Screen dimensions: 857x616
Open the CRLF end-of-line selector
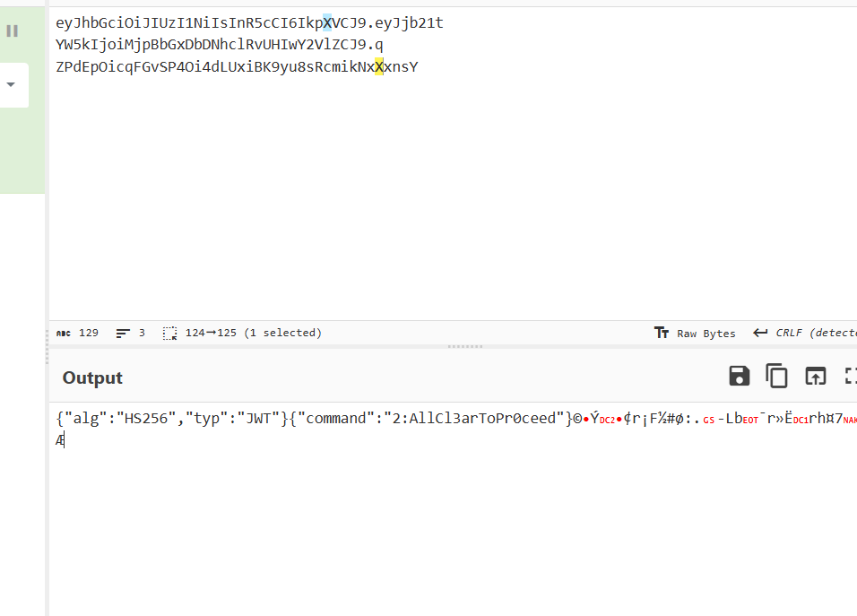[804, 333]
